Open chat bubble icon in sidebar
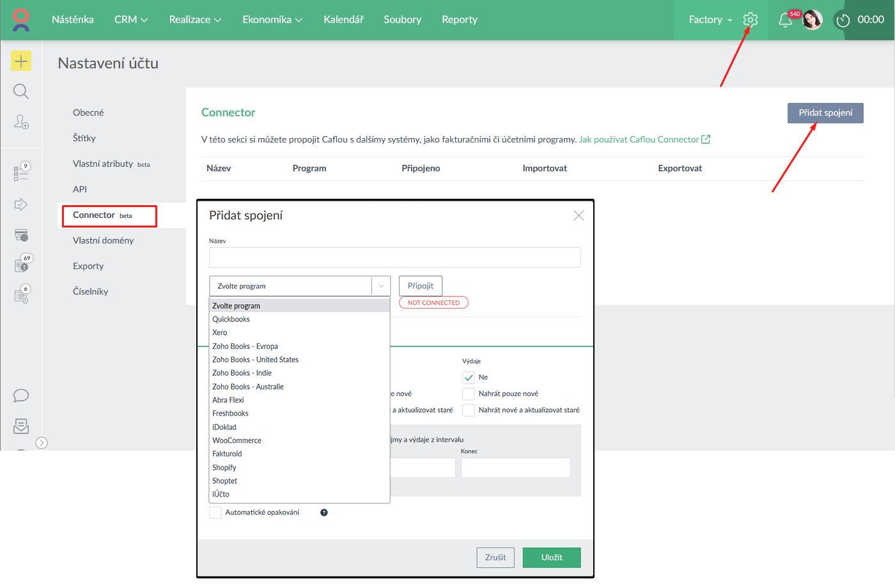Image resolution: width=895 pixels, height=588 pixels. tap(21, 396)
